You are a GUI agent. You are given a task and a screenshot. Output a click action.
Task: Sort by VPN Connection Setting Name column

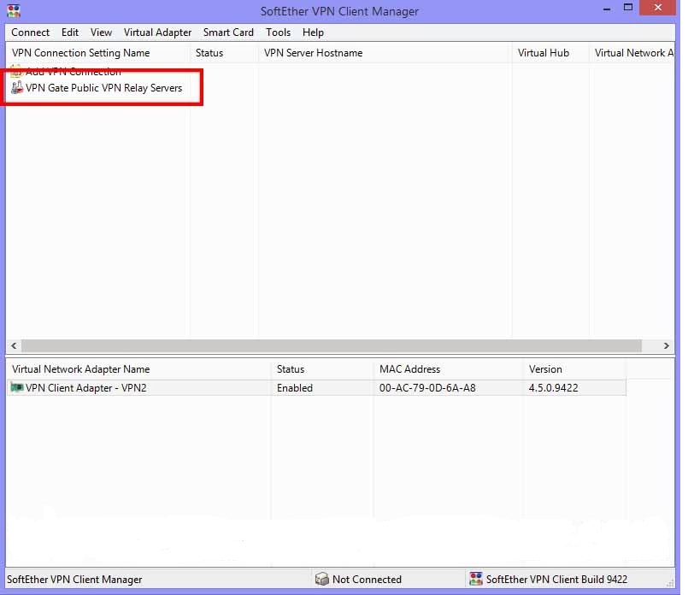click(97, 53)
